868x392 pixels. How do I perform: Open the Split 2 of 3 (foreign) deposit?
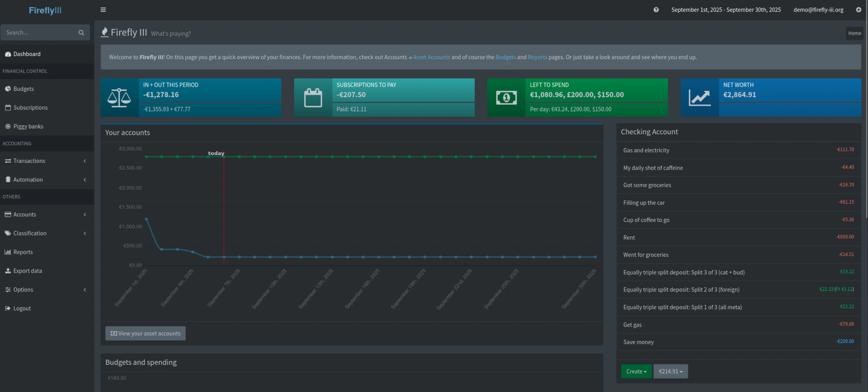(x=681, y=289)
